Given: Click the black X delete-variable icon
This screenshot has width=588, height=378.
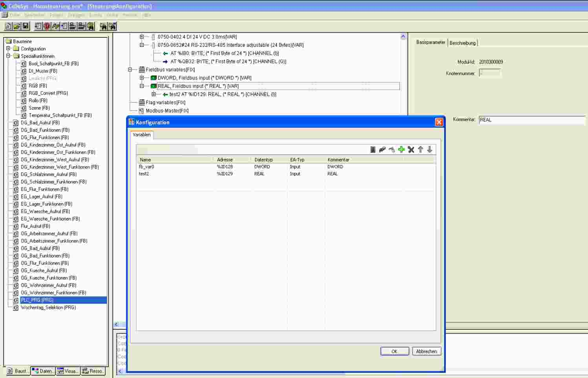Looking at the screenshot, I should click(411, 149).
